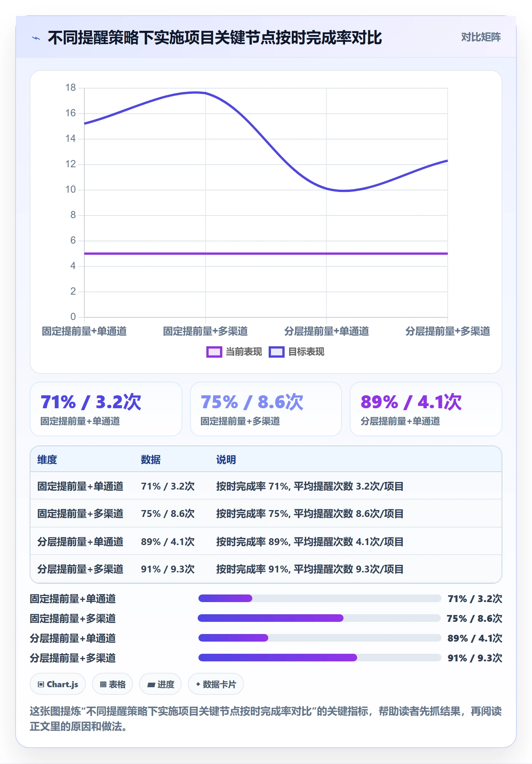532x764 pixels.
Task: Select table row 固定提前量+多渠道
Action: point(266,514)
